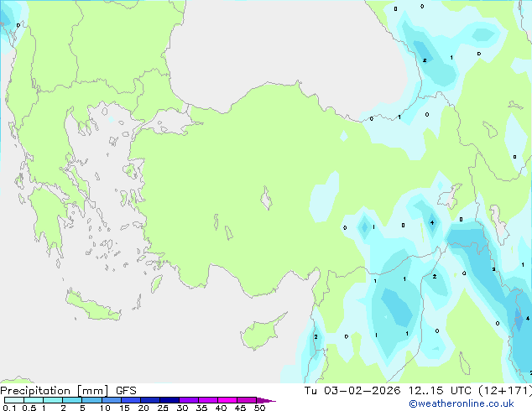Image resolution: width=532 pixels, height=411 pixels.
Task: Pick the legend swatch between 10 and 15
Action: 111,400
